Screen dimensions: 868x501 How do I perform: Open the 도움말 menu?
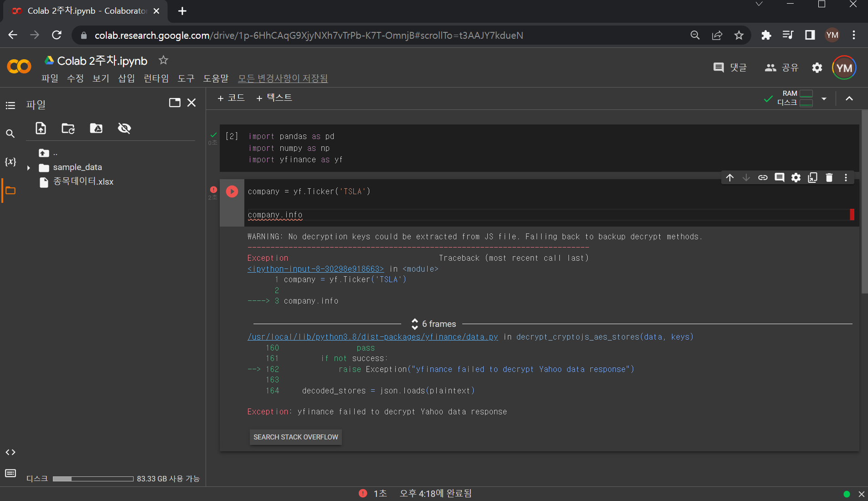tap(216, 78)
